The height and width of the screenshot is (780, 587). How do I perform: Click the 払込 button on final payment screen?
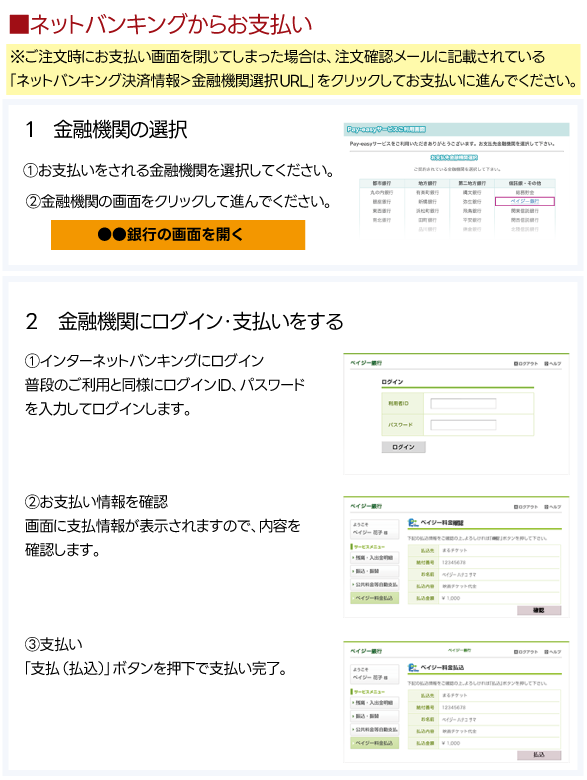click(x=539, y=755)
